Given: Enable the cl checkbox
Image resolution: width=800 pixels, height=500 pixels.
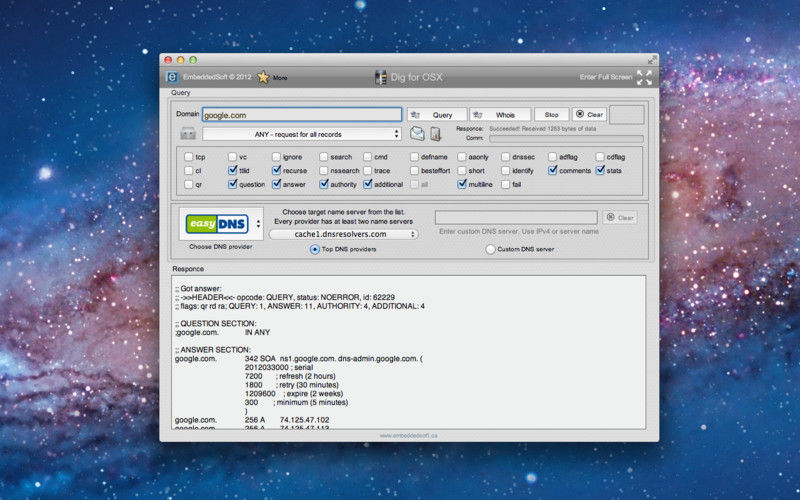Looking at the screenshot, I should (x=188, y=170).
